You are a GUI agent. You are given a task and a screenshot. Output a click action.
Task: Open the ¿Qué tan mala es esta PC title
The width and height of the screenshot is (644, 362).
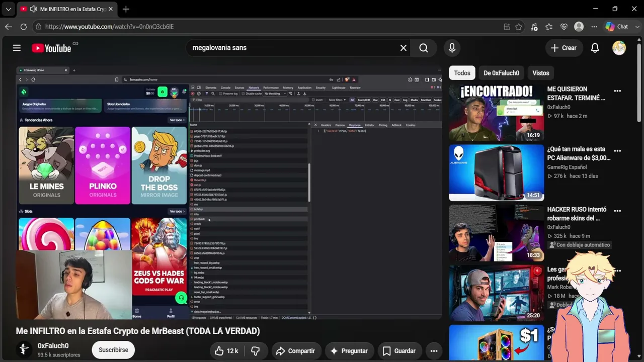tap(579, 153)
